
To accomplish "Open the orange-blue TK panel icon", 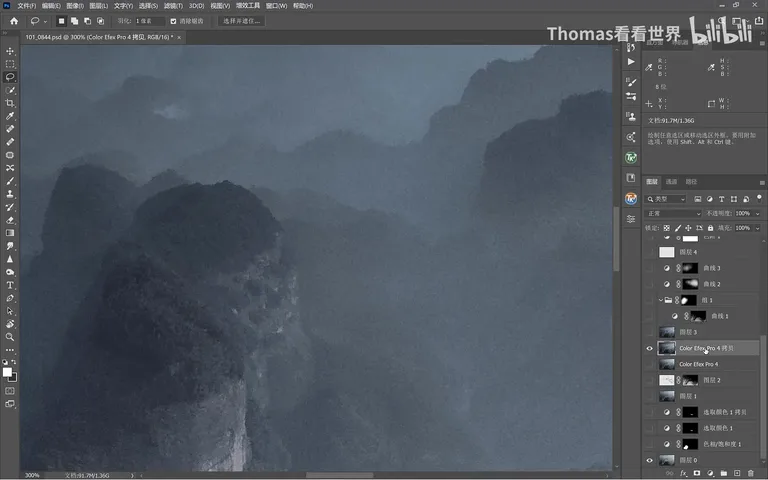I will pos(631,198).
